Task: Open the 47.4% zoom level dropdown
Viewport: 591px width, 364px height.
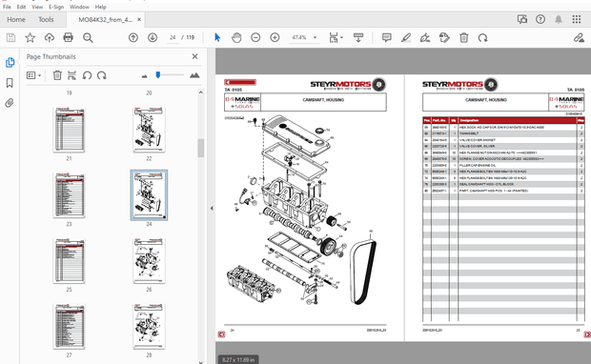Action: click(x=304, y=38)
